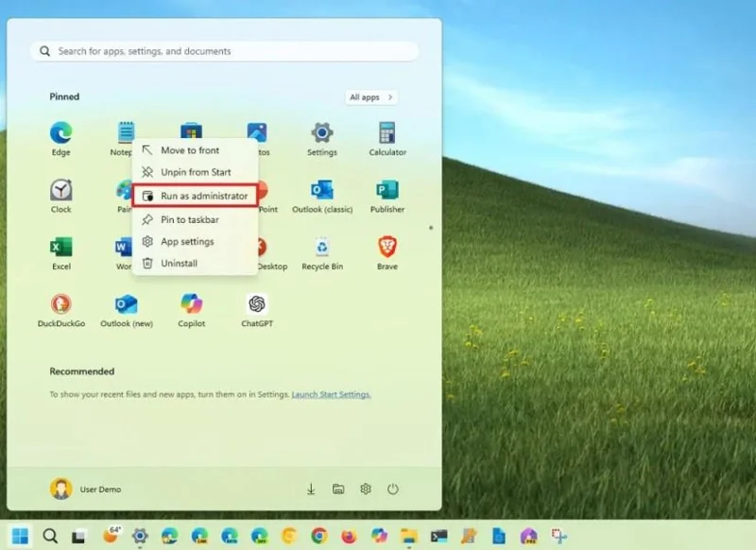This screenshot has width=756, height=550.
Task: Open Firefox from the taskbar
Action: point(349,536)
